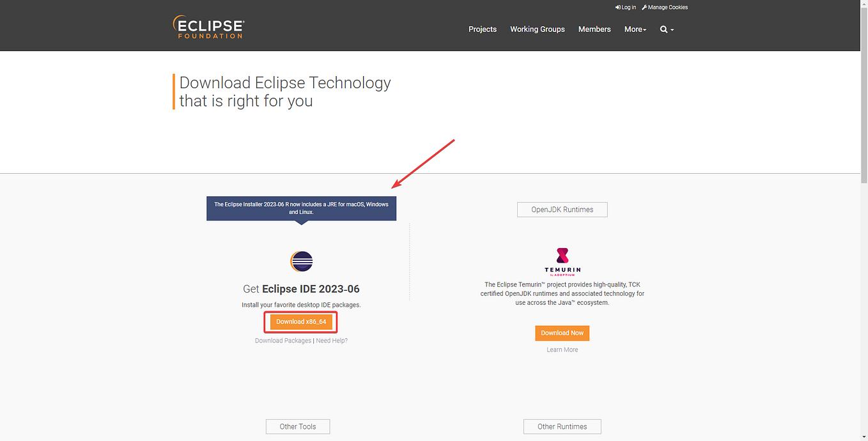Screen dimensions: 868x441
Task: Click the dark JRE announcement tooltip banner
Action: 301,208
